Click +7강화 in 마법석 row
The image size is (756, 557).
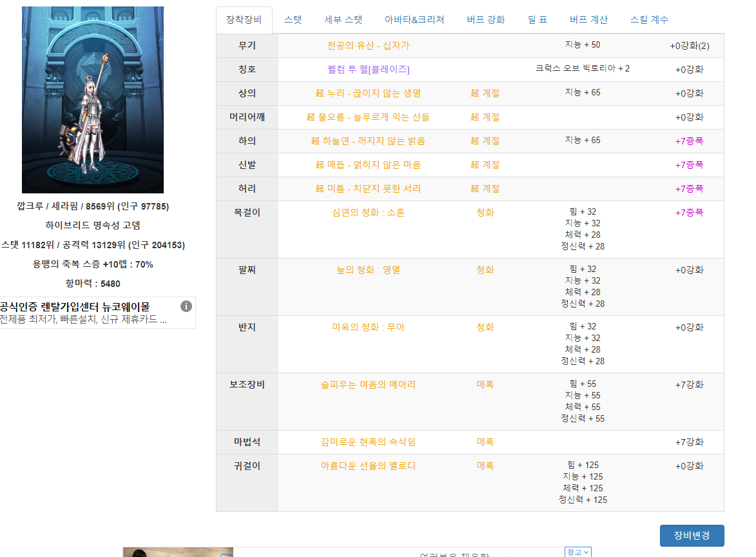pyautogui.click(x=690, y=442)
